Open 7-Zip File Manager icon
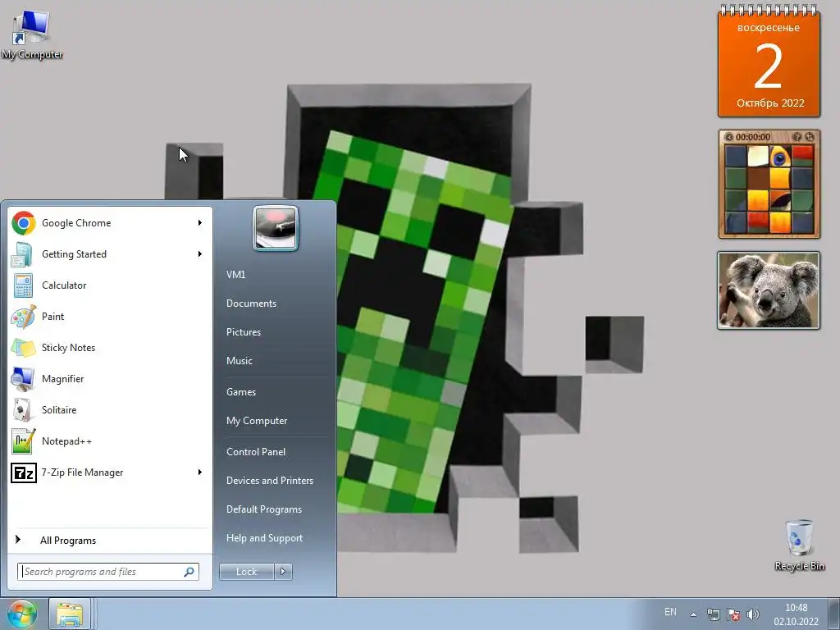The image size is (840, 630). (23, 472)
